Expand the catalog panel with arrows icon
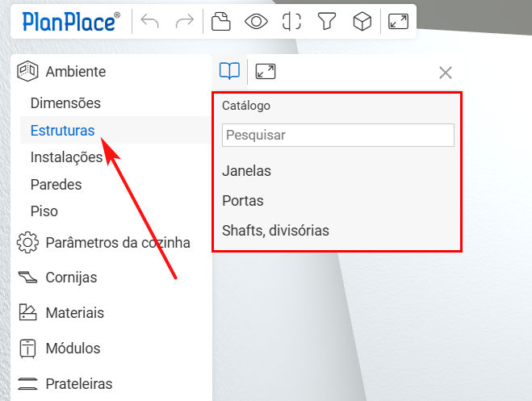 (x=266, y=72)
